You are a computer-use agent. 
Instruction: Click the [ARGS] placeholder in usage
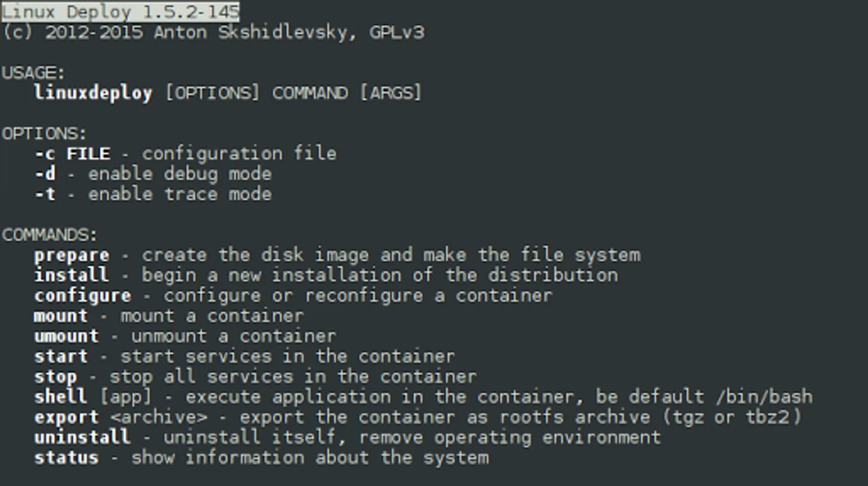pos(391,93)
